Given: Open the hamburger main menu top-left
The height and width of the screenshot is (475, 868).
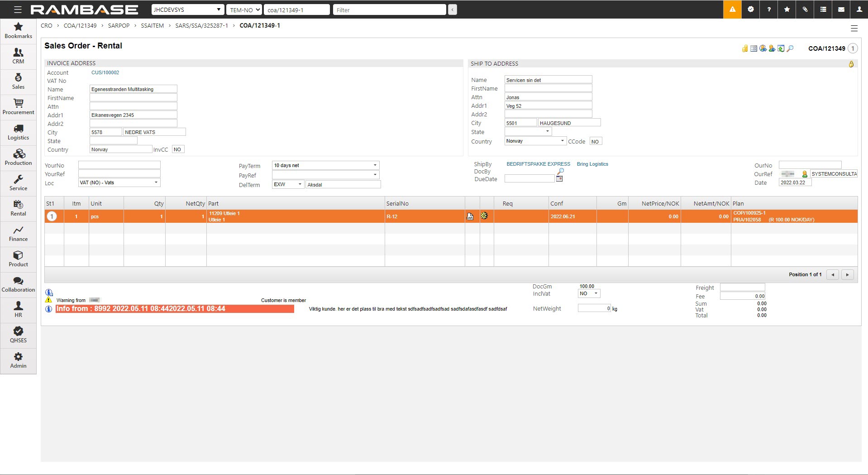Looking at the screenshot, I should (x=18, y=10).
